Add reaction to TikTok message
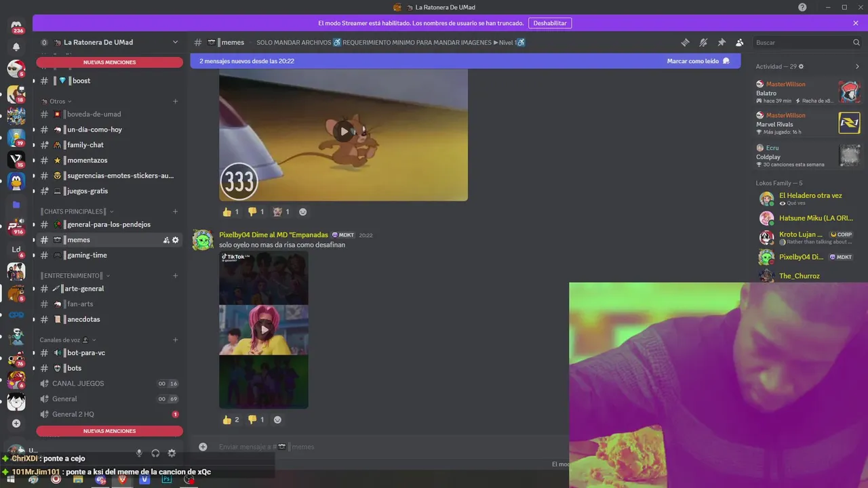 point(277,420)
